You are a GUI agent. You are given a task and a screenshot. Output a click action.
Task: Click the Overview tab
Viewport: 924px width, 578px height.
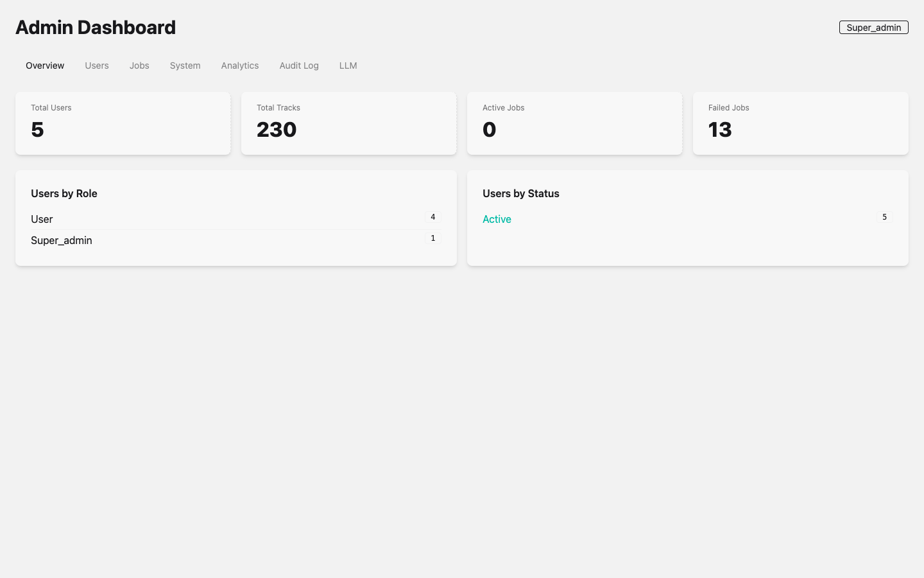[44, 66]
